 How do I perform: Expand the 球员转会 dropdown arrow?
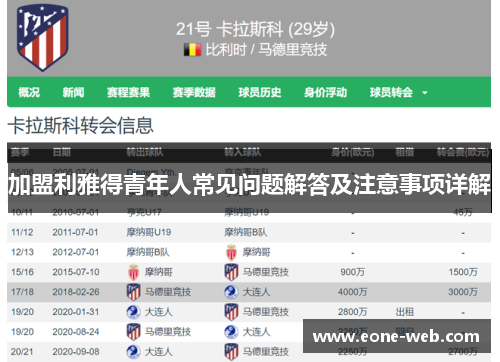pyautogui.click(x=425, y=93)
